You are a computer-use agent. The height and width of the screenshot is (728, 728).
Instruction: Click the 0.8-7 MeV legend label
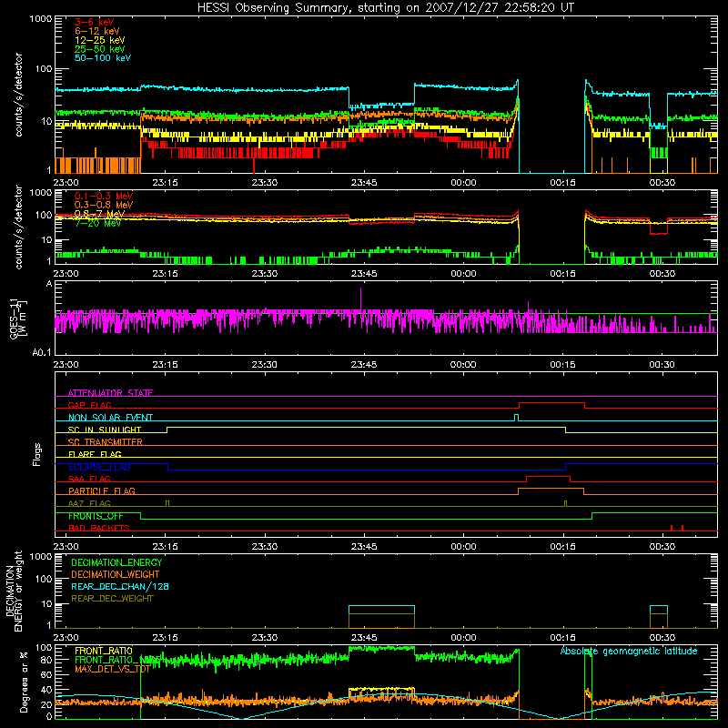(x=100, y=214)
